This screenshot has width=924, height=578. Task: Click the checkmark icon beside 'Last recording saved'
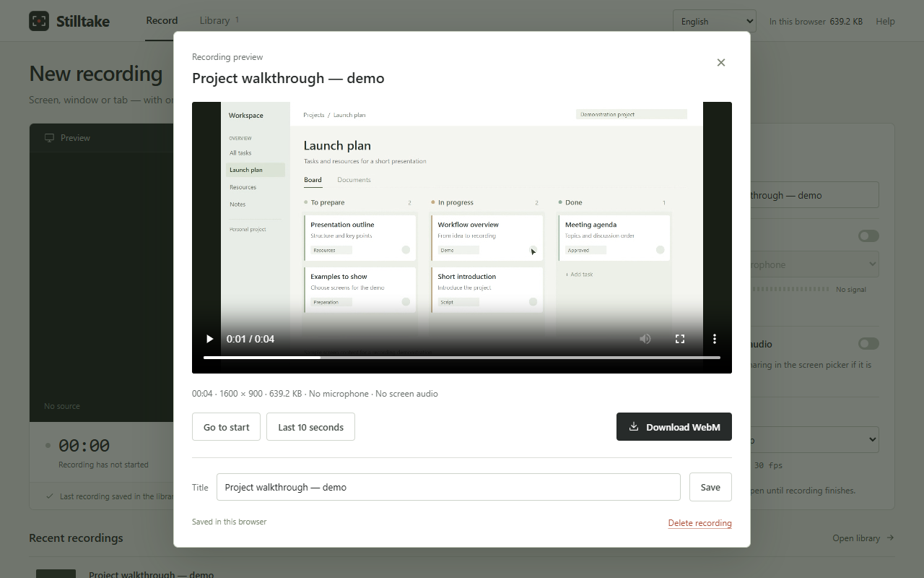point(49,496)
